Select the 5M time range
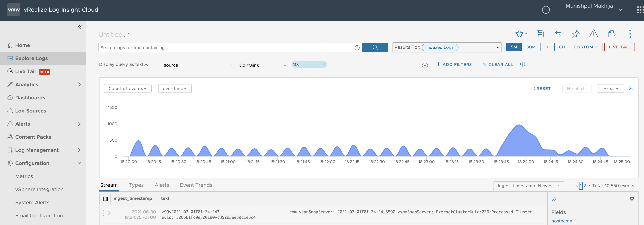The width and height of the screenshot is (644, 225). pos(514,47)
